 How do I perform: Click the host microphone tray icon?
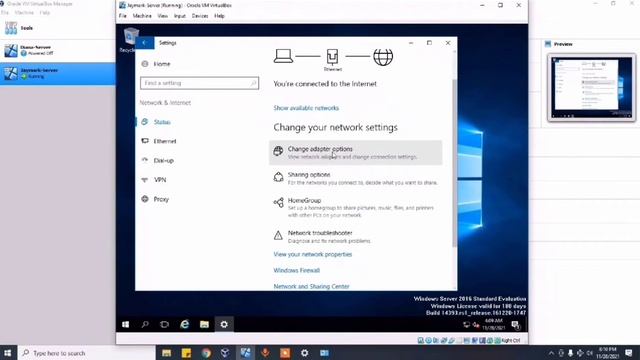[571, 353]
